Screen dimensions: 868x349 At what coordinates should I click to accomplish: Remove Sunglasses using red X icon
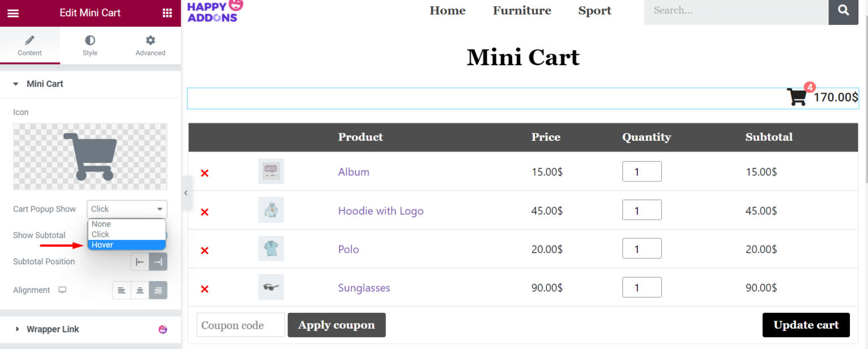click(x=205, y=289)
